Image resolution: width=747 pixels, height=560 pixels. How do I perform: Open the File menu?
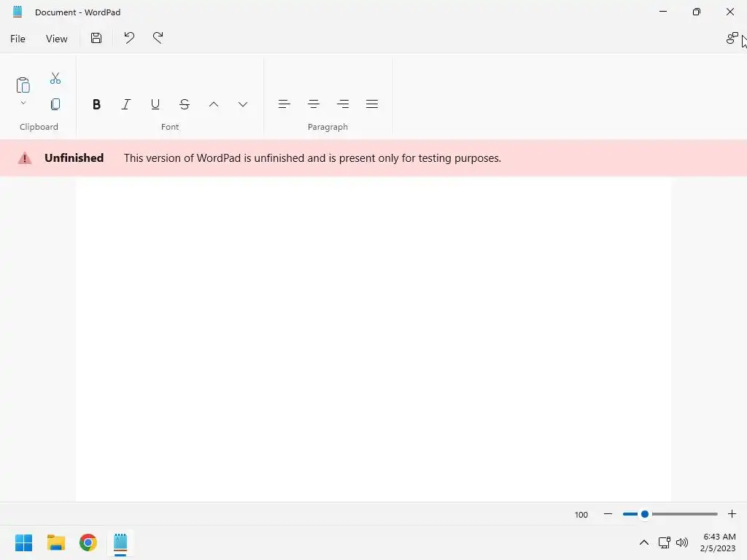click(x=18, y=39)
